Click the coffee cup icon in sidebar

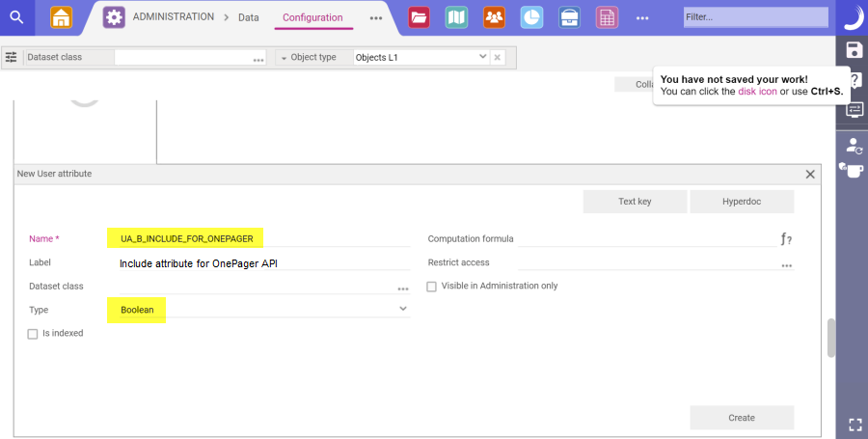click(852, 170)
